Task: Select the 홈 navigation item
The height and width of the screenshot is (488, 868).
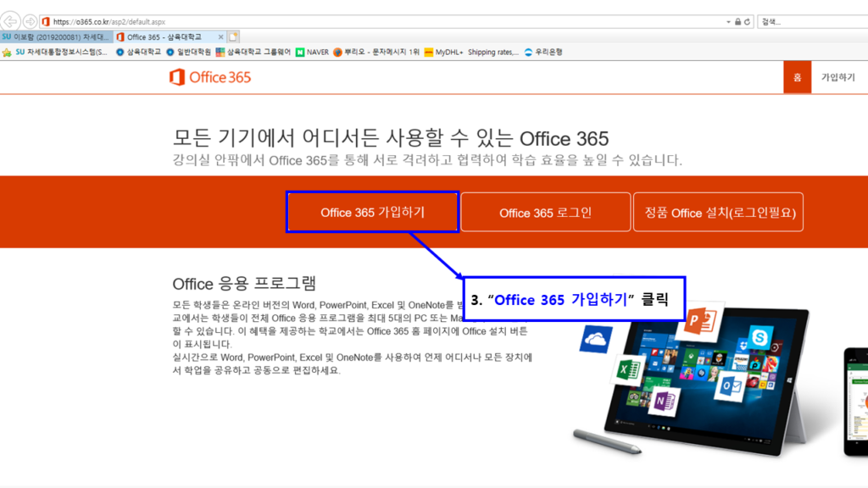Action: [797, 77]
